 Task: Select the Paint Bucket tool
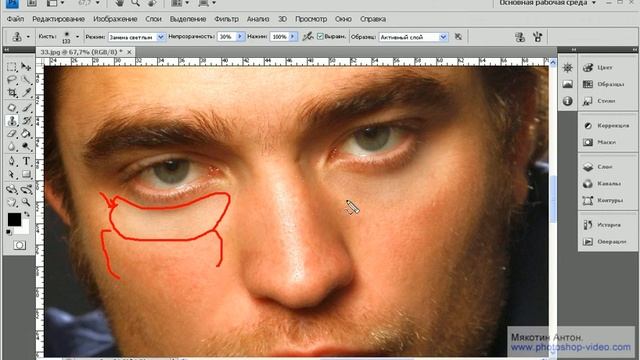(27, 134)
